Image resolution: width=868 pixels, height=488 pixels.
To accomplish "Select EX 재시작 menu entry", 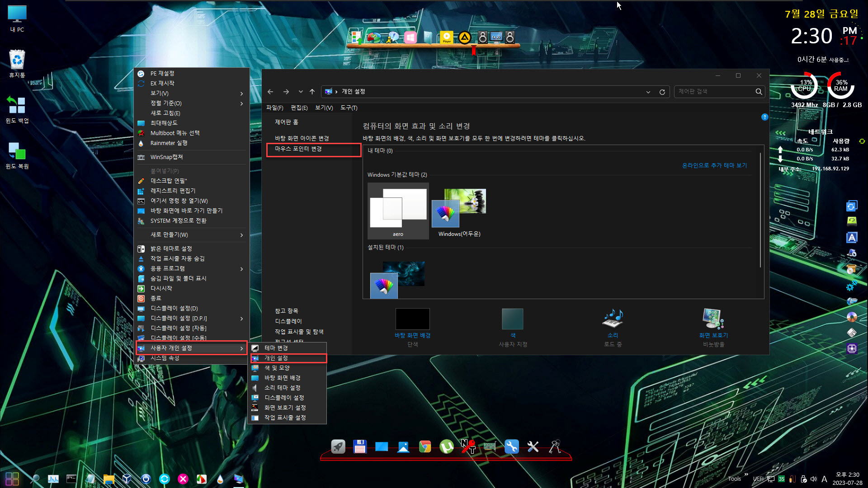I will pyautogui.click(x=193, y=83).
